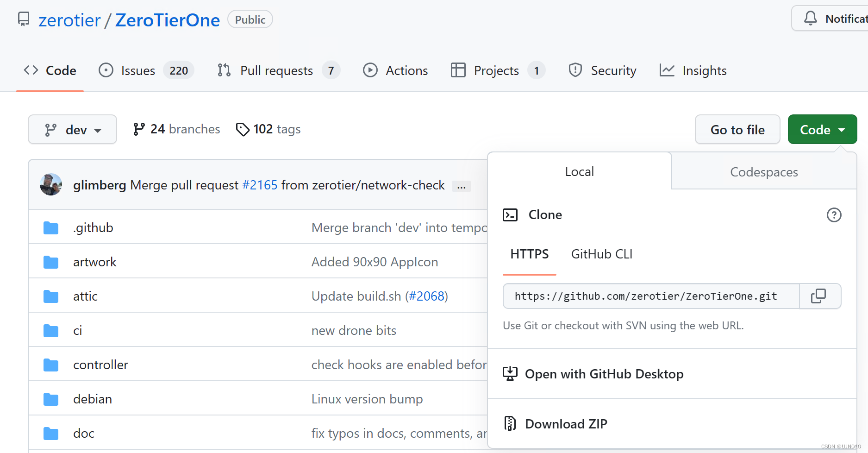The image size is (868, 453).
Task: Open the controller folder
Action: click(100, 365)
